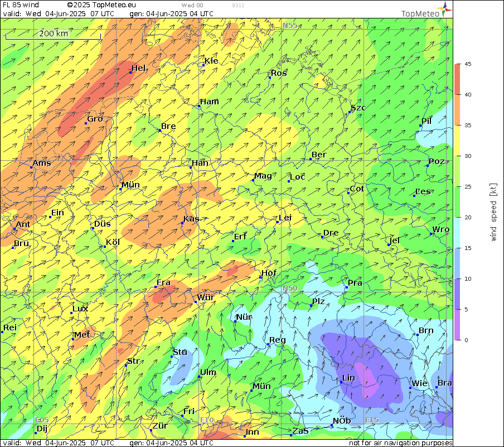
Task: Click the Lux city label
Action: [80, 309]
